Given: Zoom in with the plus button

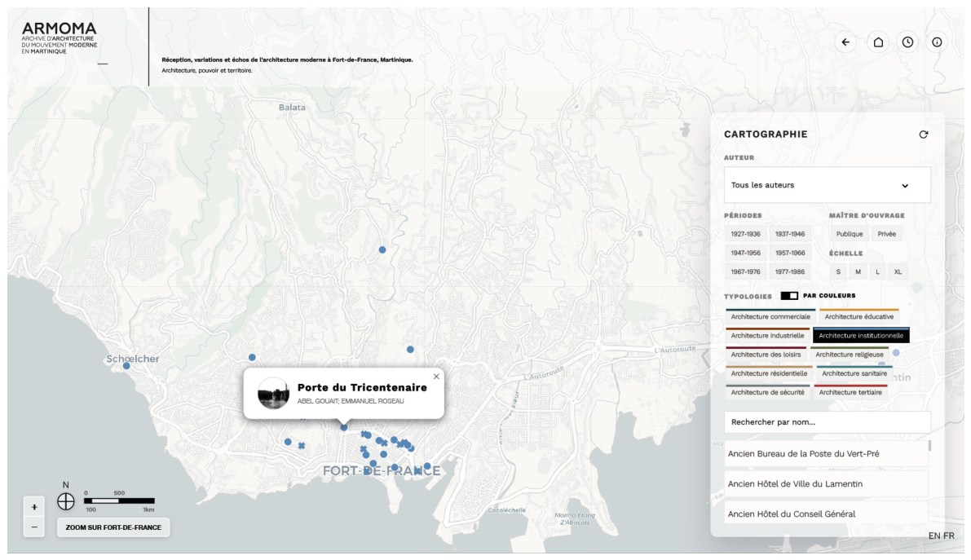Looking at the screenshot, I should pyautogui.click(x=34, y=507).
